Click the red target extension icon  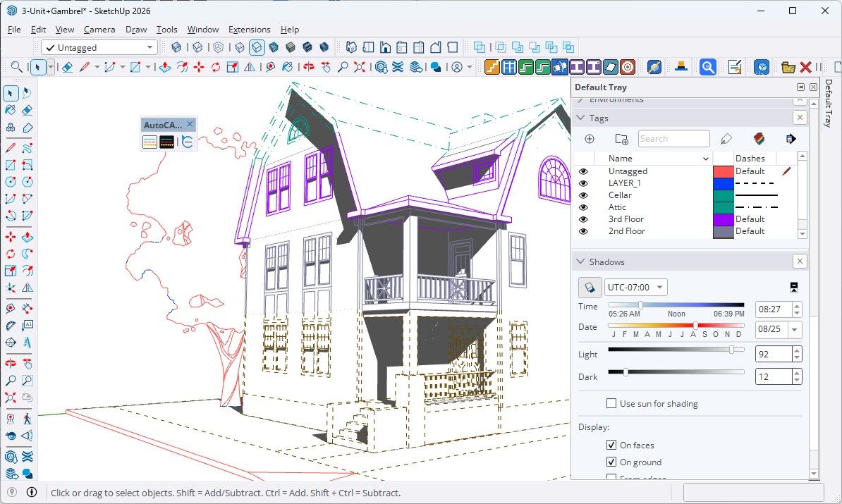[628, 67]
